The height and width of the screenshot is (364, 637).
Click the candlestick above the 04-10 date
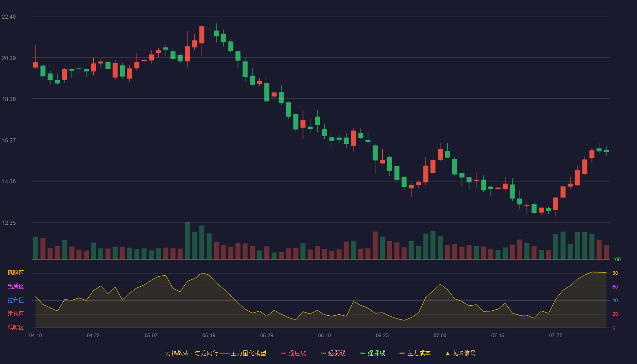tap(35, 65)
